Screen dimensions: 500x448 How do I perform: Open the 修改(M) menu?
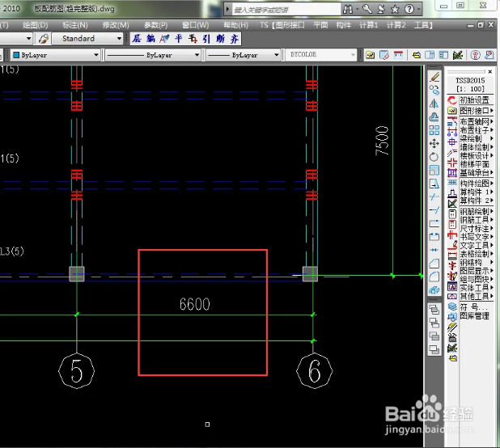click(115, 25)
